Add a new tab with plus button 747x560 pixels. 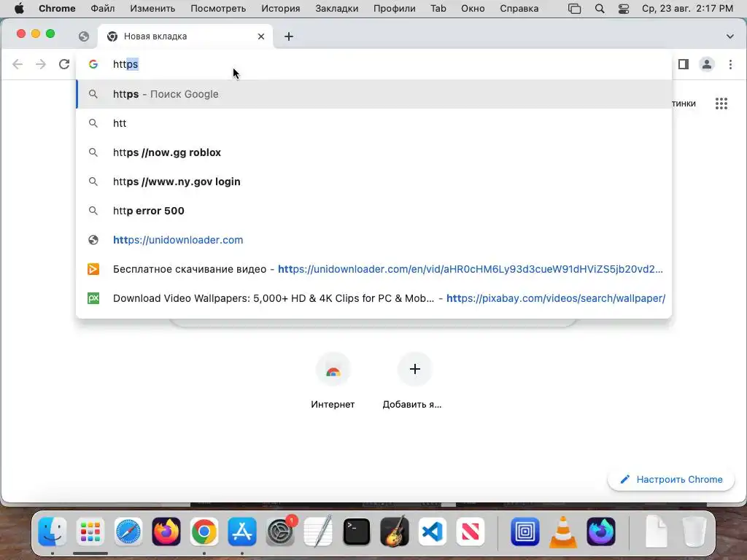(x=289, y=36)
